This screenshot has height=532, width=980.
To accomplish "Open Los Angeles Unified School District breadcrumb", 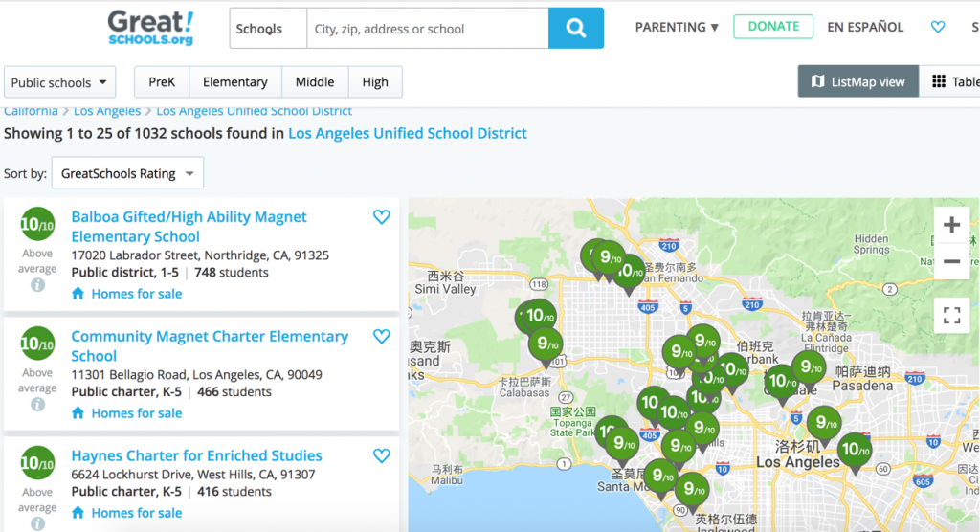I will point(254,111).
